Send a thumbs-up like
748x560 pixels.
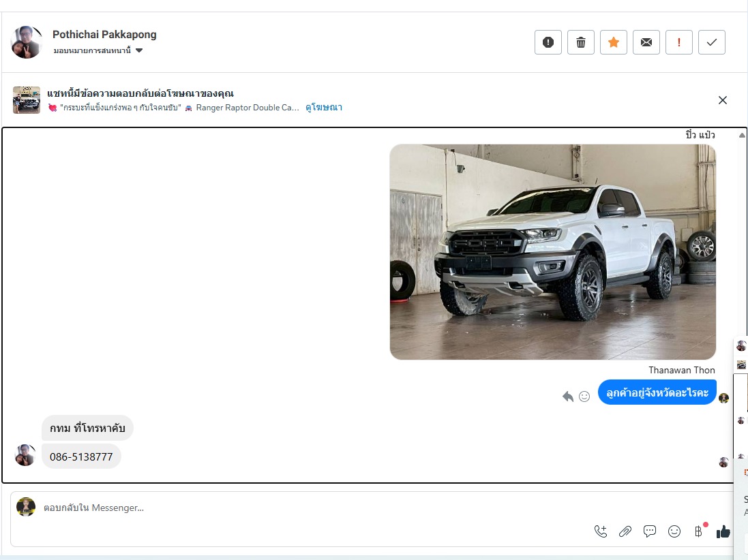(723, 531)
